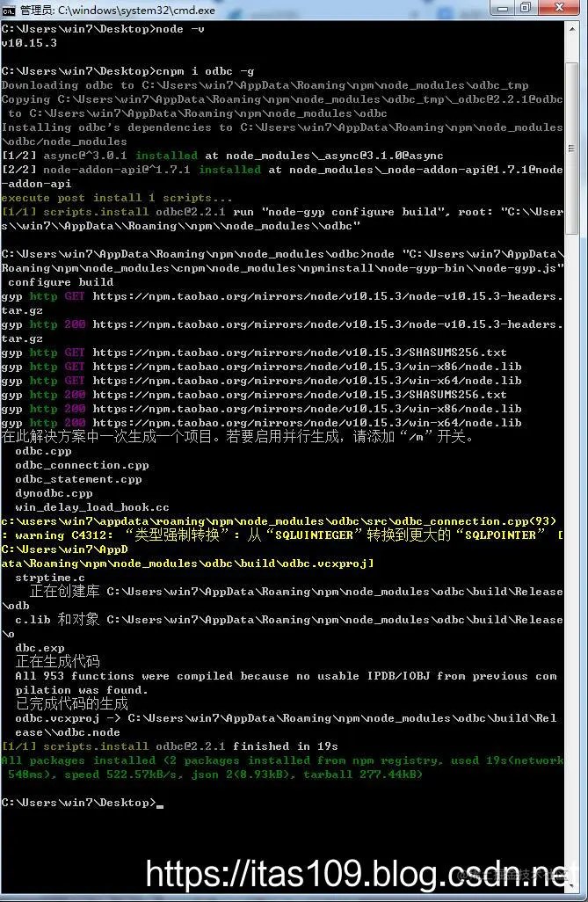Click the win-x64/node.lib GET line
This screenshot has height=902, width=588.
click(x=261, y=381)
